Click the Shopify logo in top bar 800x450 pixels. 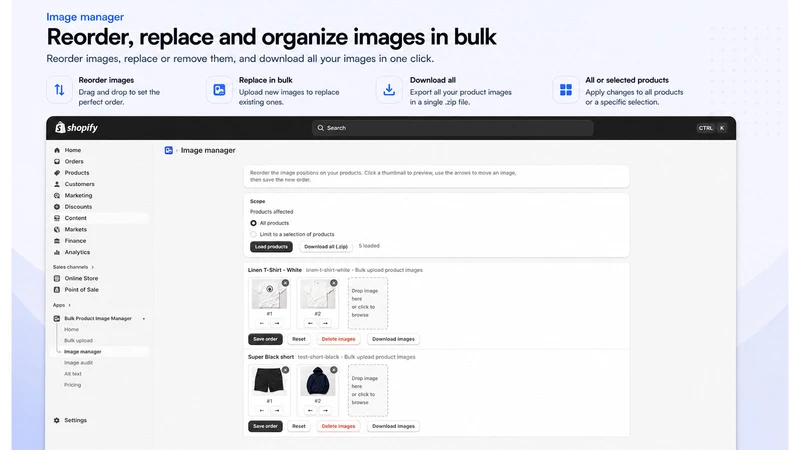pyautogui.click(x=77, y=128)
